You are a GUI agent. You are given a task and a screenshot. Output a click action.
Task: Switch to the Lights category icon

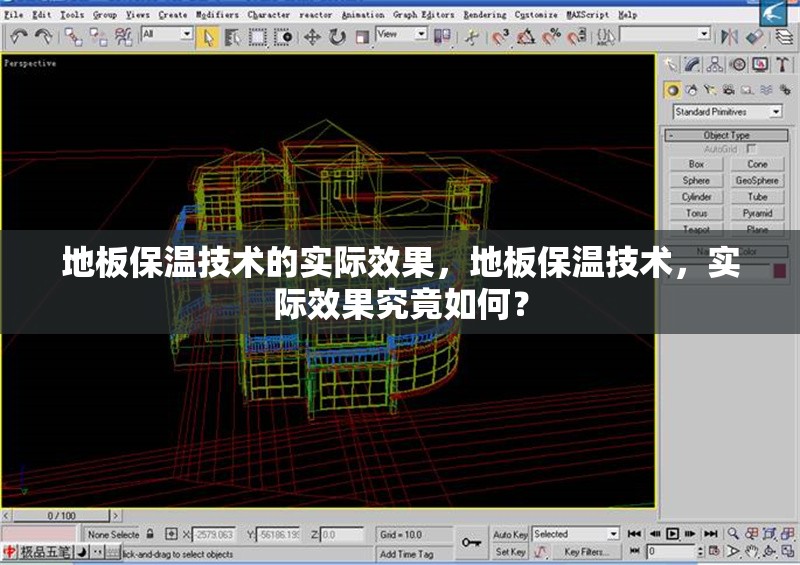pyautogui.click(x=710, y=90)
